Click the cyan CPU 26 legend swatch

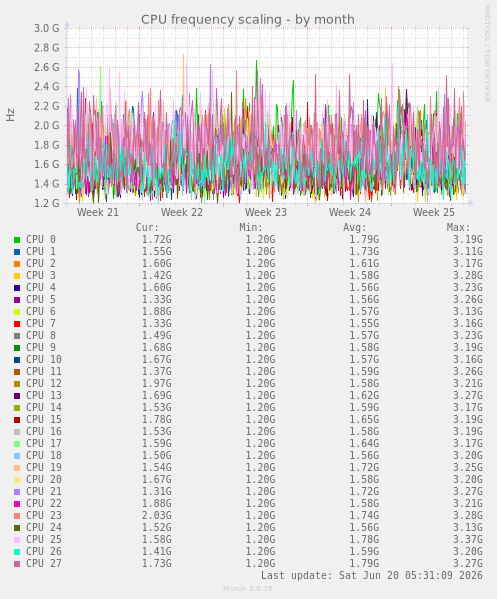coord(17,552)
